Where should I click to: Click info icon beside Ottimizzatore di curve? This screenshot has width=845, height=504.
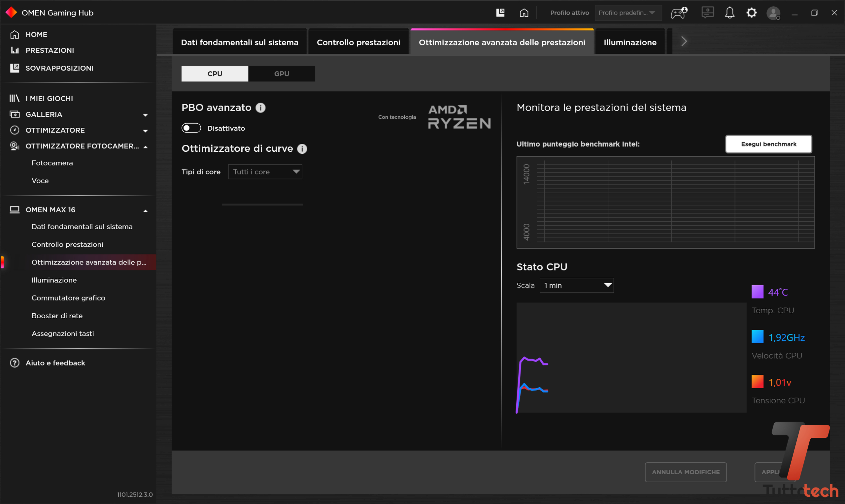pos(302,149)
